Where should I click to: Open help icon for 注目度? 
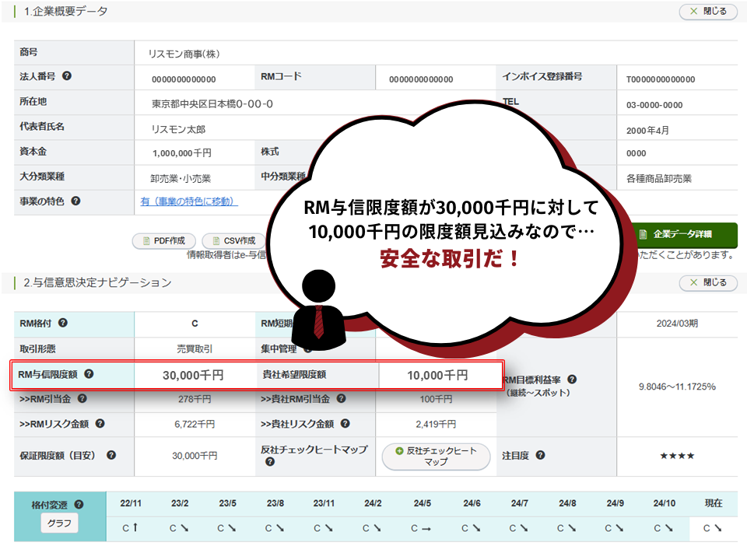[540, 455]
